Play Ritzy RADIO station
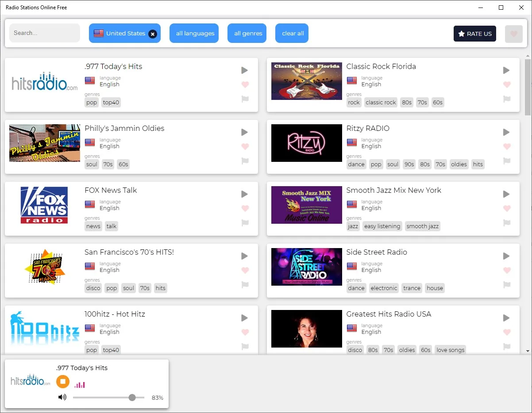532x413 pixels. point(506,132)
